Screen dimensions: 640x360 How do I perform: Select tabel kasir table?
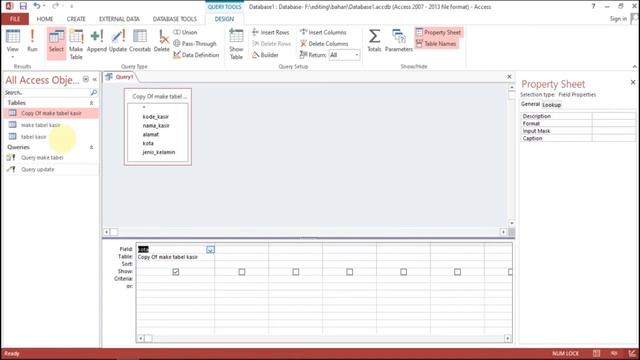pos(33,137)
